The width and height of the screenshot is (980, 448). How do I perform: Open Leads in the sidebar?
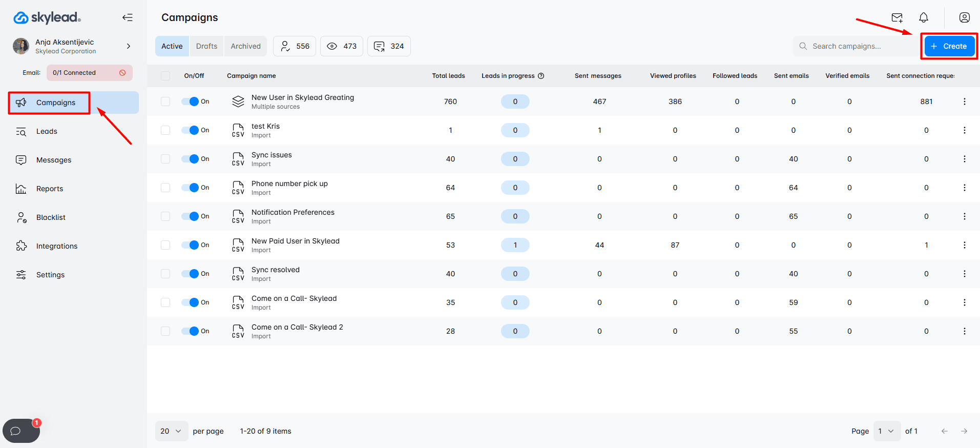point(47,131)
